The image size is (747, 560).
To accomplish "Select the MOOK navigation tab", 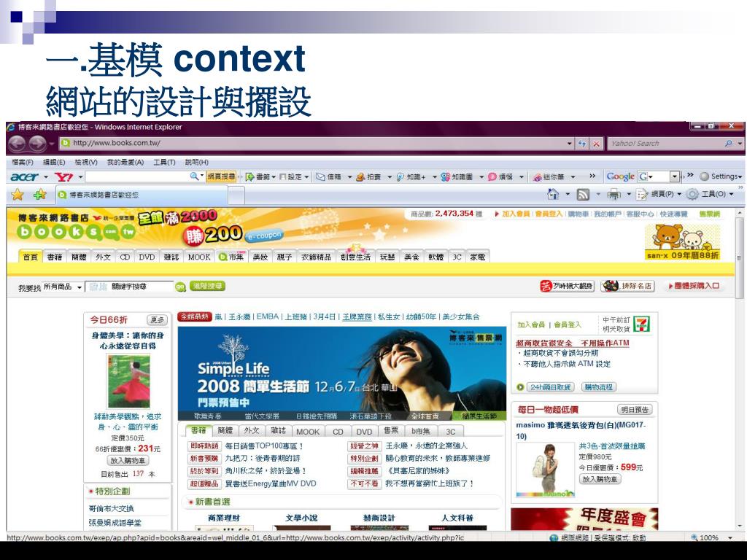I will point(198,257).
